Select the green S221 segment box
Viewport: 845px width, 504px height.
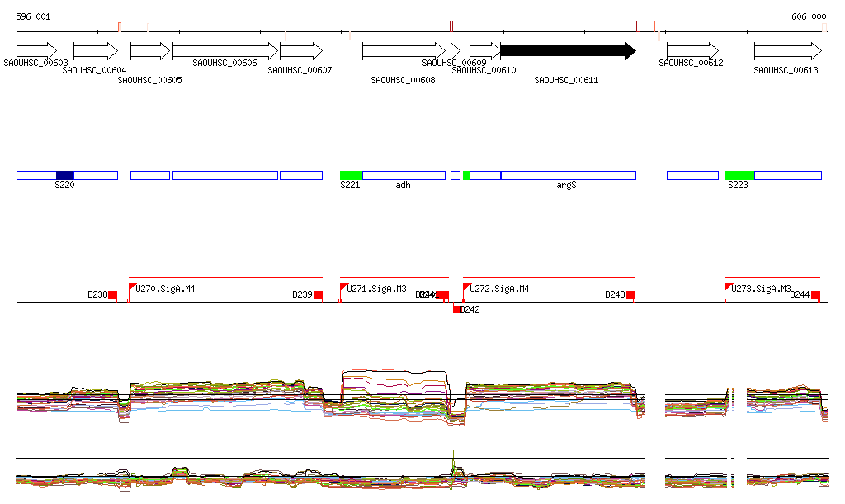pos(352,175)
